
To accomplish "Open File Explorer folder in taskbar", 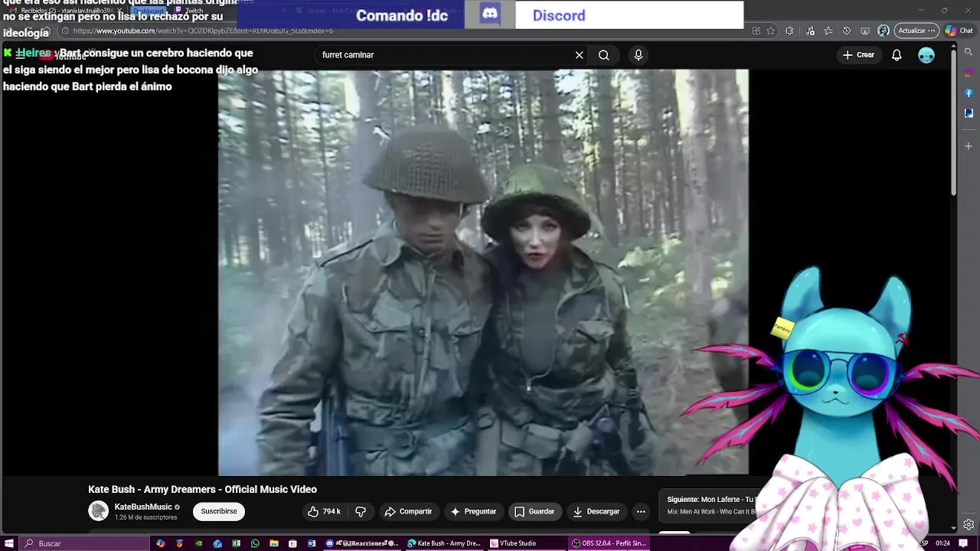I will coord(273,543).
